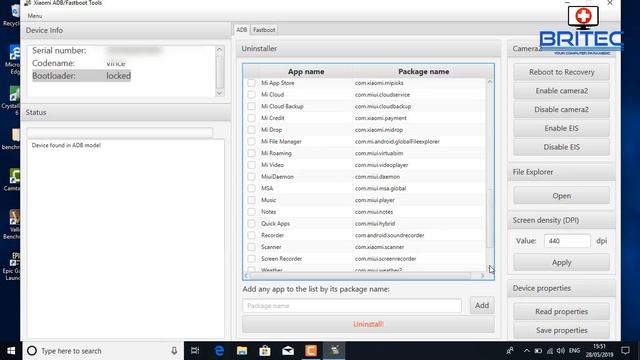Click the ENG language indicator
This screenshot has height=360, width=640.
click(574, 351)
